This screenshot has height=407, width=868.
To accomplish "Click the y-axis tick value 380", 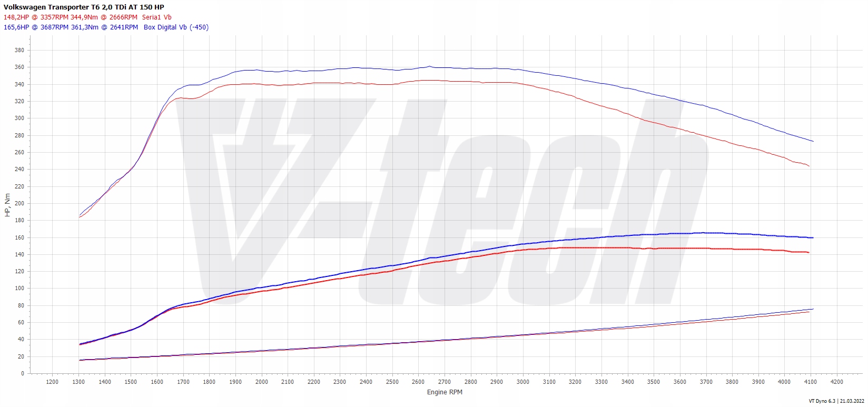I will [x=19, y=51].
